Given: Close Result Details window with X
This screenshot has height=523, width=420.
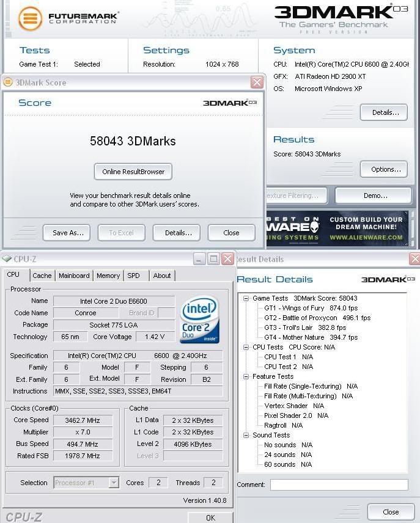Looking at the screenshot, I should tap(415, 259).
